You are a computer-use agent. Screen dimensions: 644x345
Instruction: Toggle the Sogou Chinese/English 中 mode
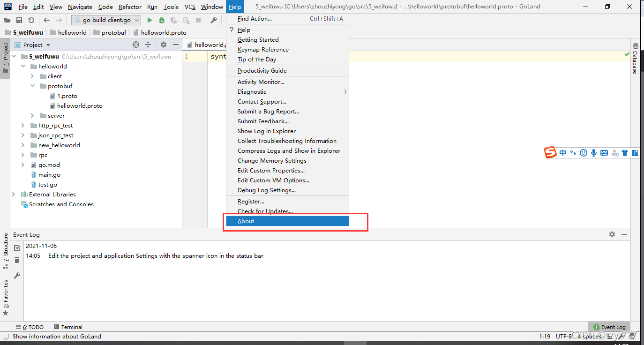[563, 153]
